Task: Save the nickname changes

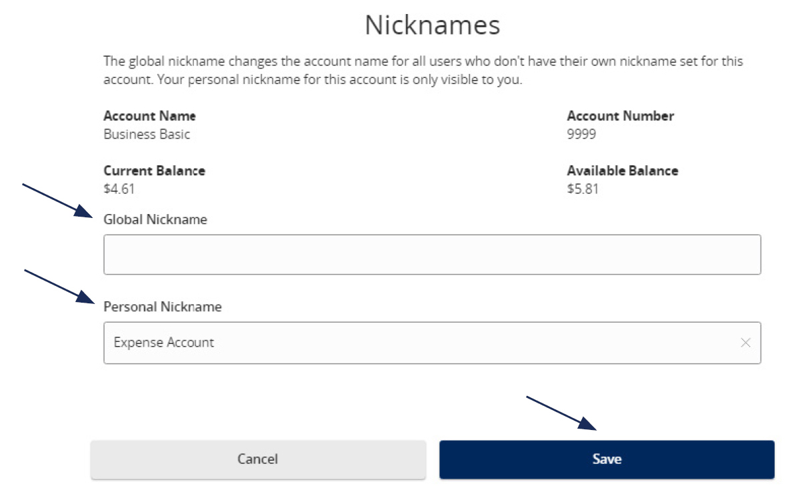Action: (606, 459)
